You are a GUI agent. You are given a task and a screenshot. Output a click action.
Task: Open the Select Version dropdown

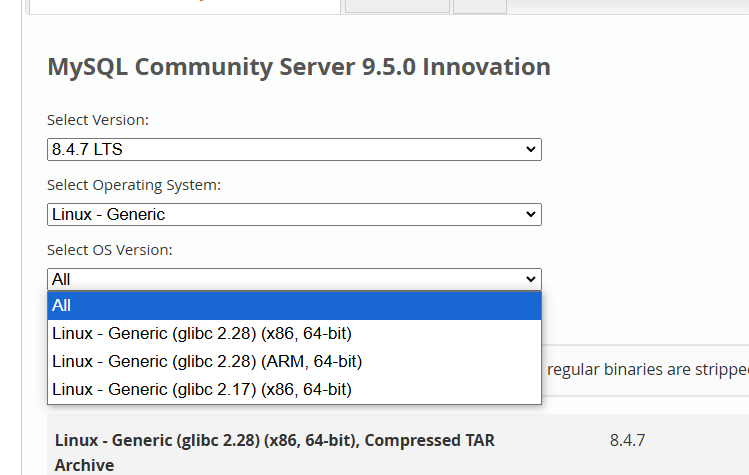pos(294,150)
